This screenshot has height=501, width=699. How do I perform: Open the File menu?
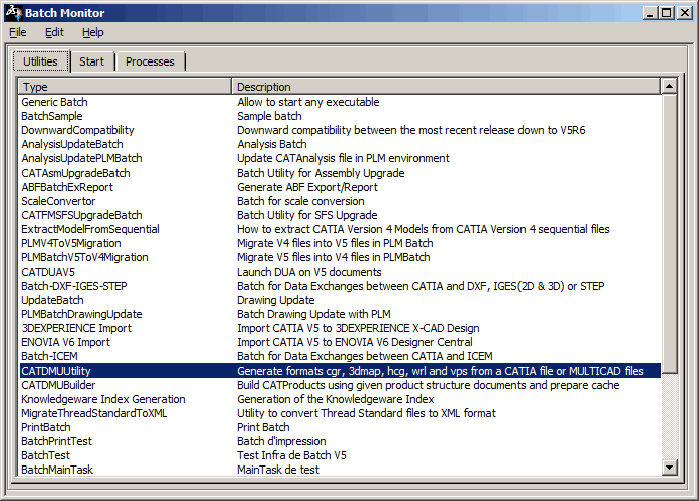coord(18,32)
